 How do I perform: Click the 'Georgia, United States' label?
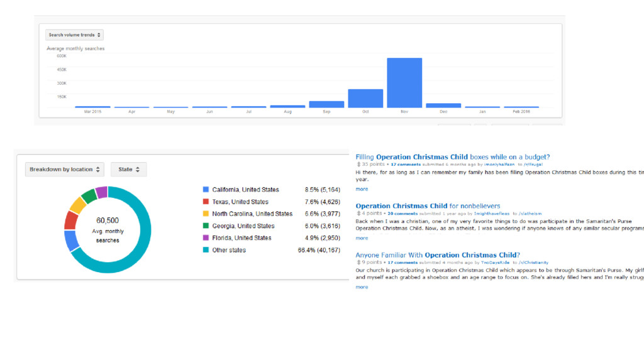point(243,226)
